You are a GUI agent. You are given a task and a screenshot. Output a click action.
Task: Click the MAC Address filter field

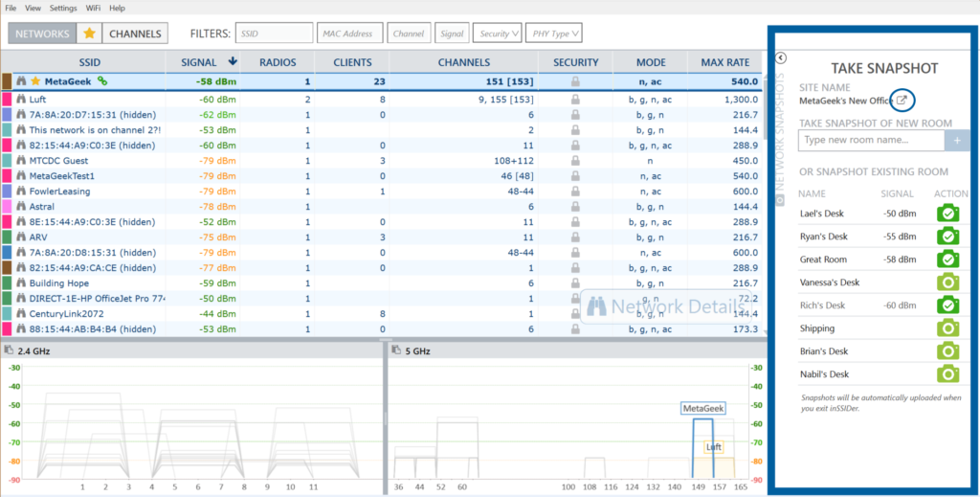(349, 34)
